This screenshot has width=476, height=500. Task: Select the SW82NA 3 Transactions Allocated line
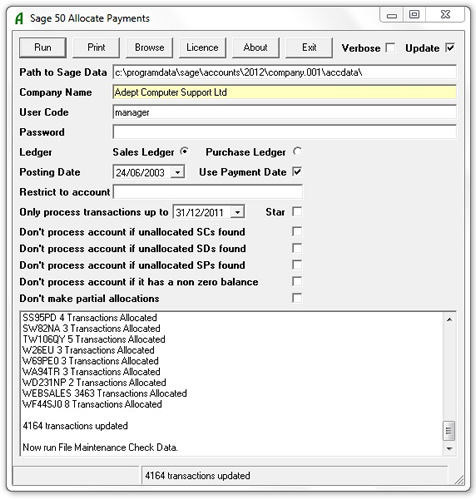[x=91, y=328]
